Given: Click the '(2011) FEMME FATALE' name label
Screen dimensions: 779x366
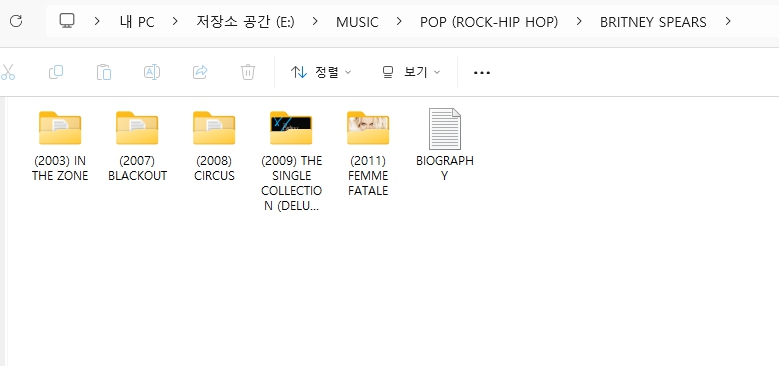Looking at the screenshot, I should 368,176.
